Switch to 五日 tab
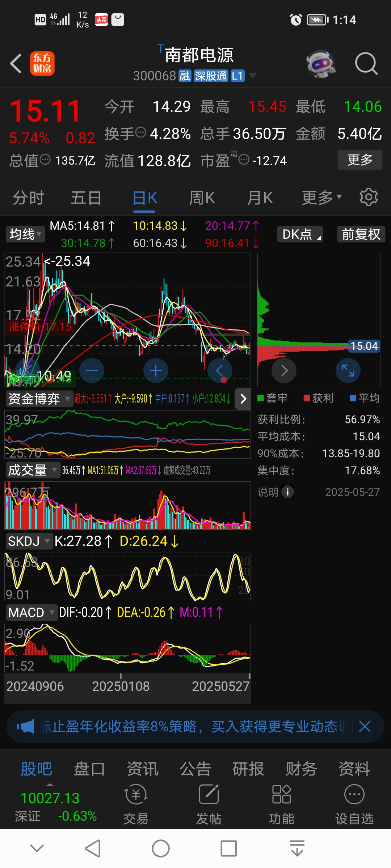 (x=86, y=198)
